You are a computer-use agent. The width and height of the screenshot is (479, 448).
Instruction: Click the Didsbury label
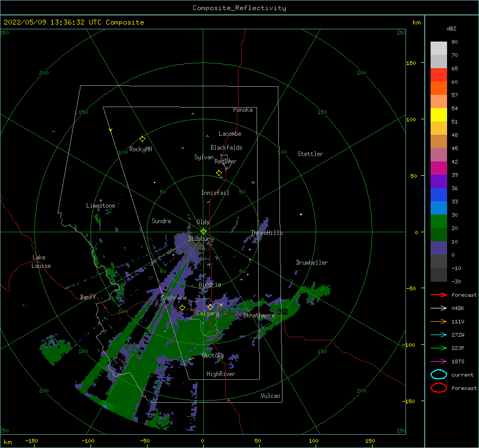201,239
